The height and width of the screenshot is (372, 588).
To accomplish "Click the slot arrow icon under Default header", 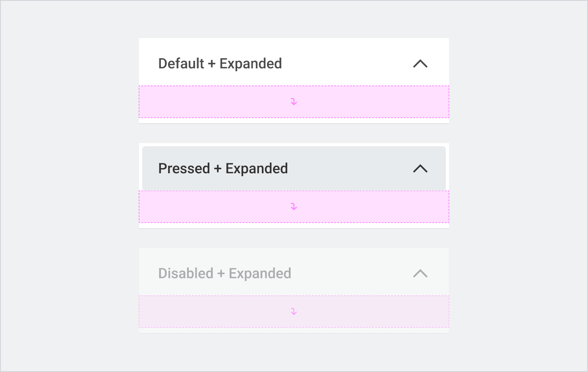I will click(x=294, y=102).
